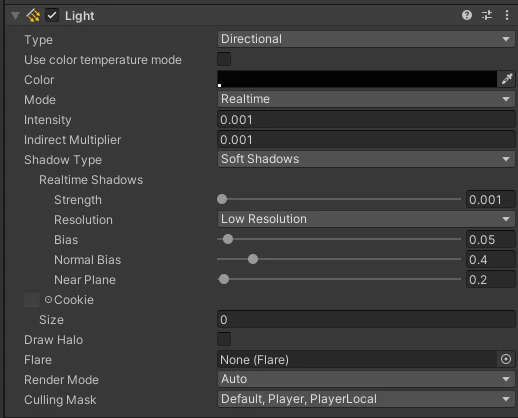Disable the Light component checkbox
The image size is (518, 418).
click(x=52, y=15)
